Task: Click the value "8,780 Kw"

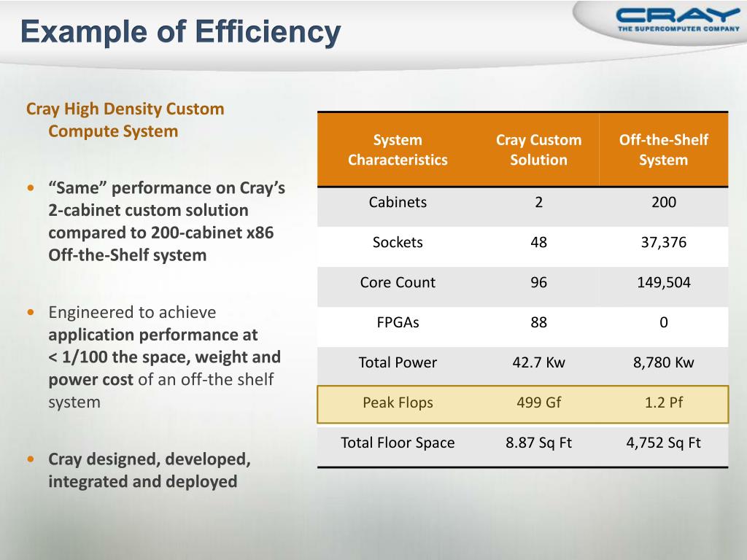Action: [664, 363]
